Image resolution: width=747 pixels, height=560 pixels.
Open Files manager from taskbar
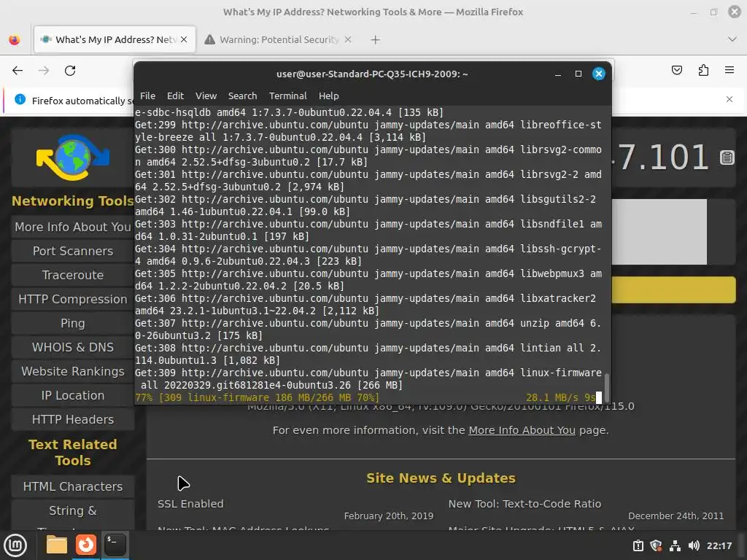pos(57,545)
